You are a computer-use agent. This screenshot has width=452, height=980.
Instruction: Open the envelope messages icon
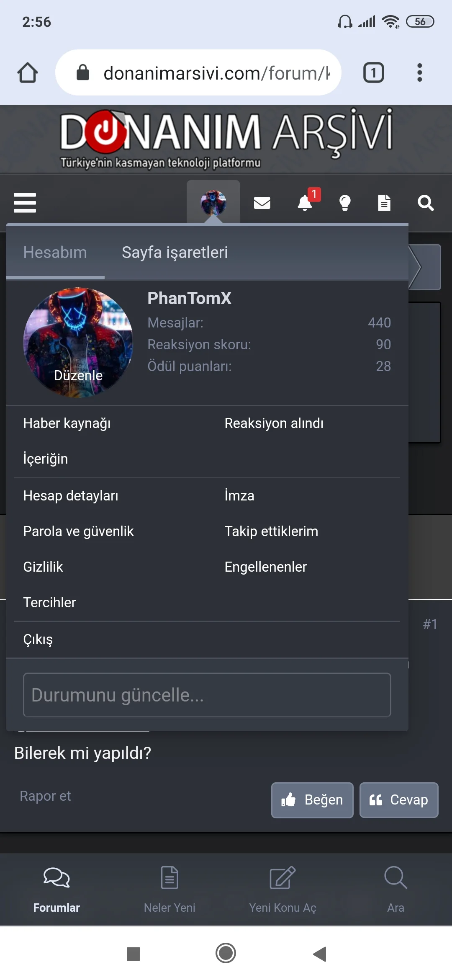click(x=262, y=203)
